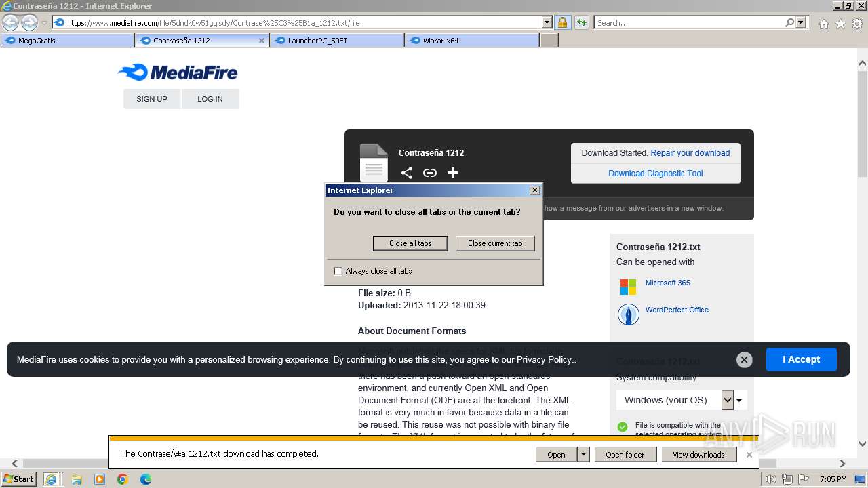Click the IE back navigation arrow
Viewport: 868px width, 488px height.
coord(10,23)
